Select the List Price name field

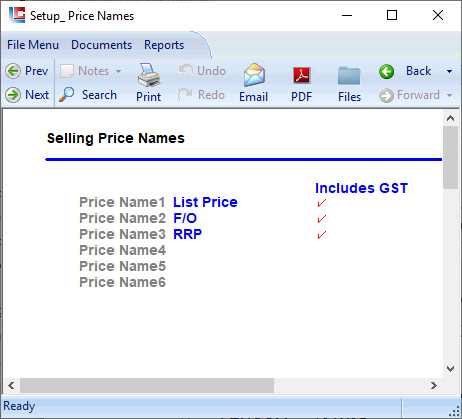(205, 202)
